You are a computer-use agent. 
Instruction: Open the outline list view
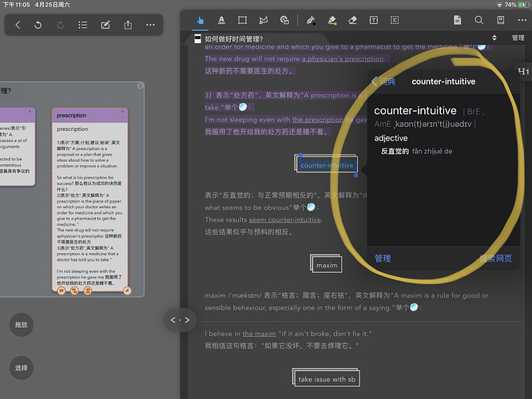click(x=83, y=25)
